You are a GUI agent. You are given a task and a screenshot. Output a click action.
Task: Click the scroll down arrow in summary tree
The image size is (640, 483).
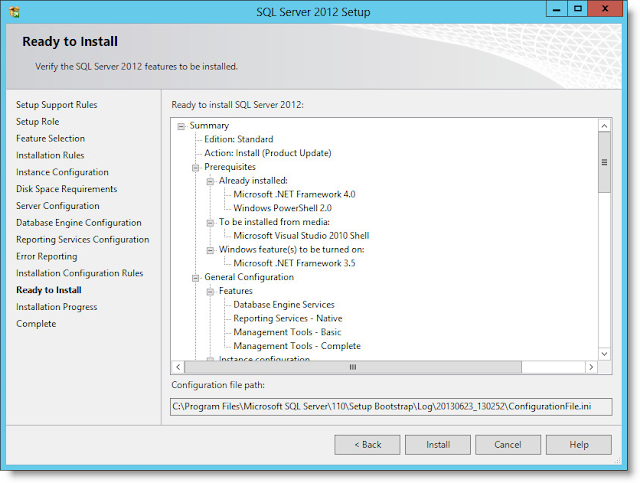click(604, 354)
